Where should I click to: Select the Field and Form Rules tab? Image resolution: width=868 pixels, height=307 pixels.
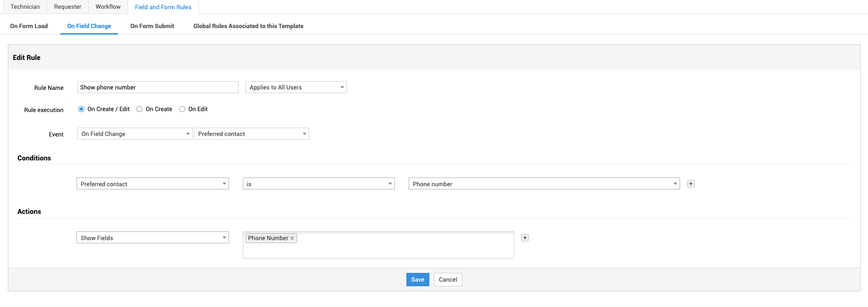(x=163, y=7)
